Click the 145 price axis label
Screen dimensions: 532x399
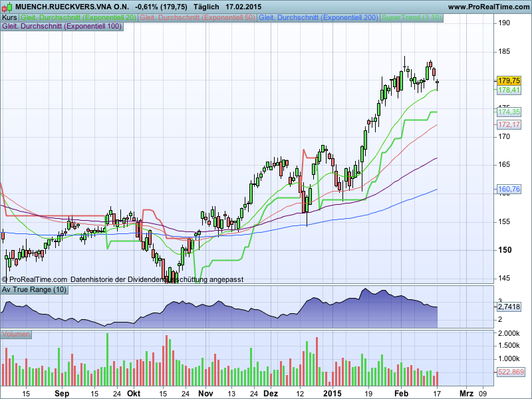tap(504, 278)
